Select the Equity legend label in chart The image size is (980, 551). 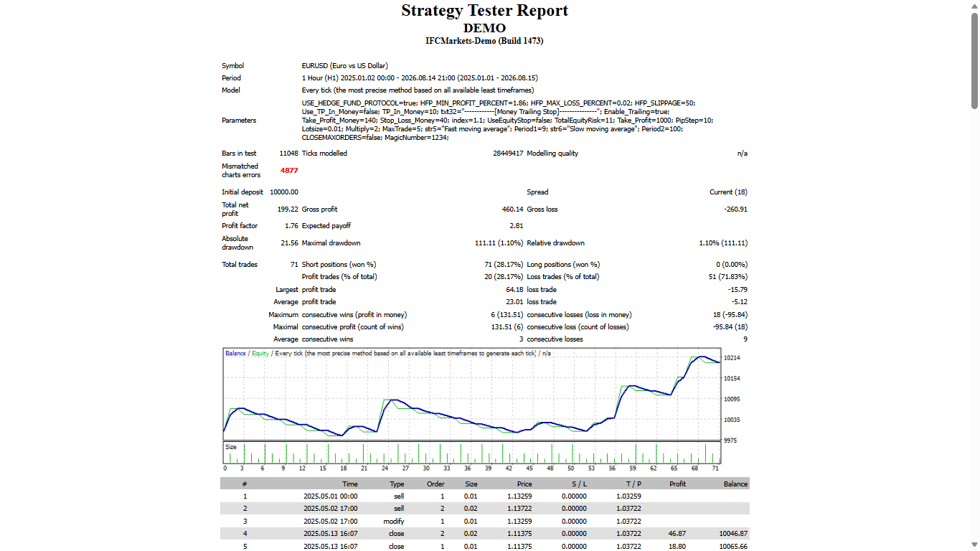coord(260,354)
